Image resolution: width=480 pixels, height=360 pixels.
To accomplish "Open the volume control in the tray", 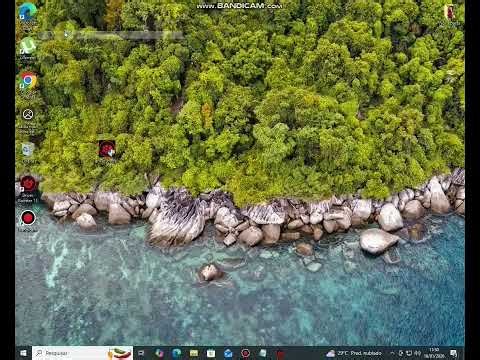I will [x=417, y=353].
